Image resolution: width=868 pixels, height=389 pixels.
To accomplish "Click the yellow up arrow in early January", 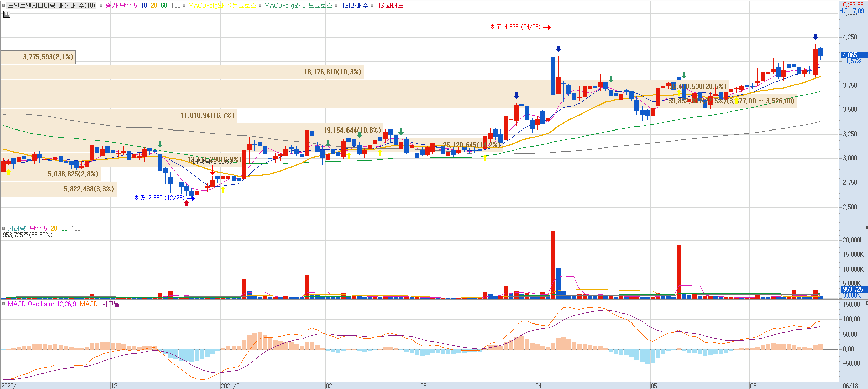I will [223, 189].
